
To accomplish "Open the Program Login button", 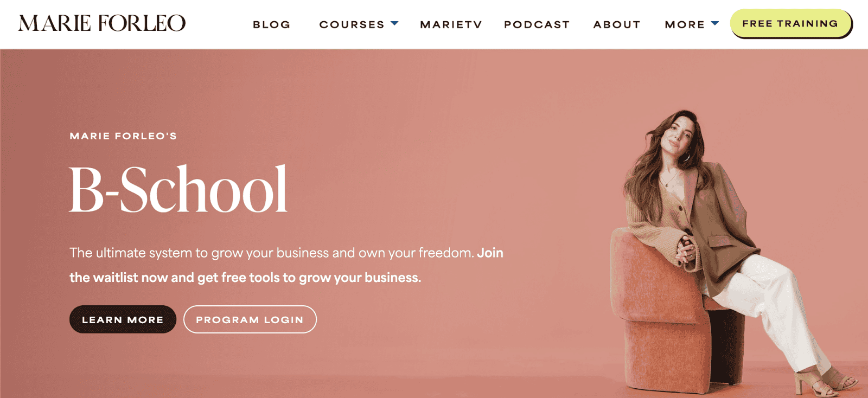I will click(x=250, y=319).
